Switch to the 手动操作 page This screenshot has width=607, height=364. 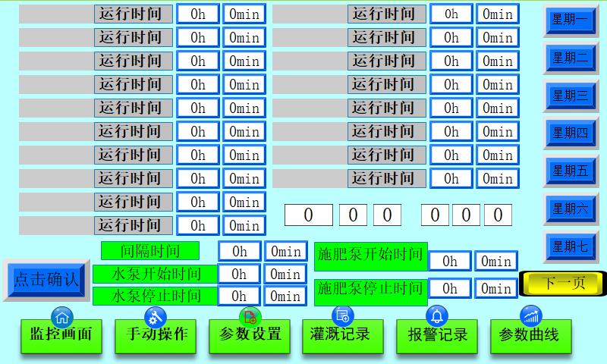(x=156, y=336)
